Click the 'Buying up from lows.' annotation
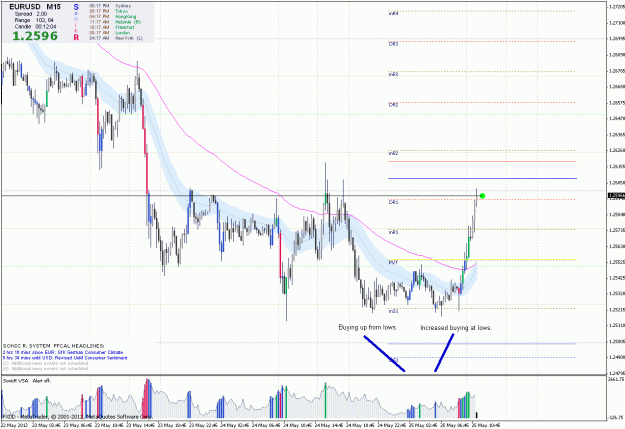This screenshot has width=625, height=429. [x=368, y=327]
